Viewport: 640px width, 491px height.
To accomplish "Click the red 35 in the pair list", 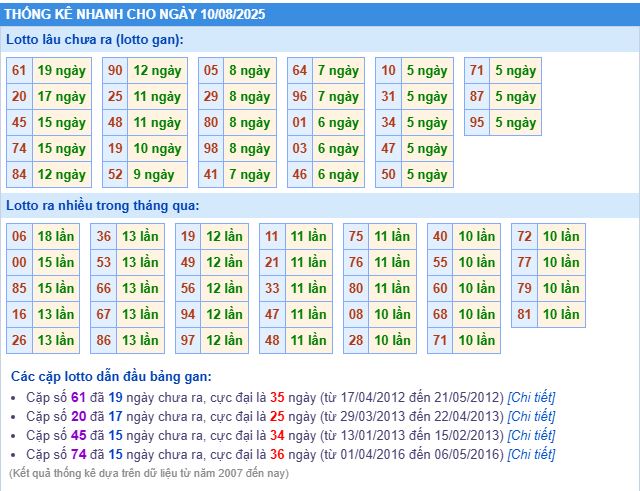I will pos(277,397).
